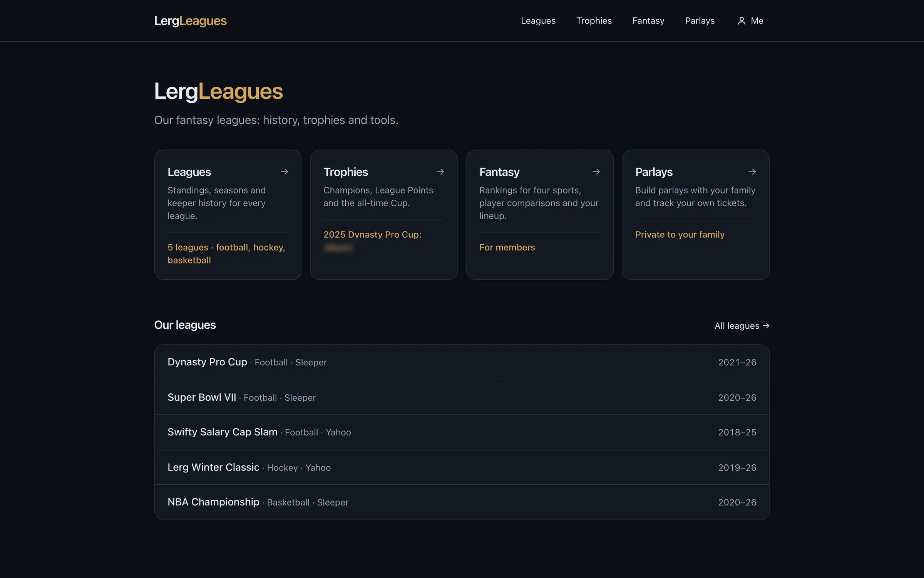Click the arrow icon on the Fantasy card

click(x=596, y=172)
